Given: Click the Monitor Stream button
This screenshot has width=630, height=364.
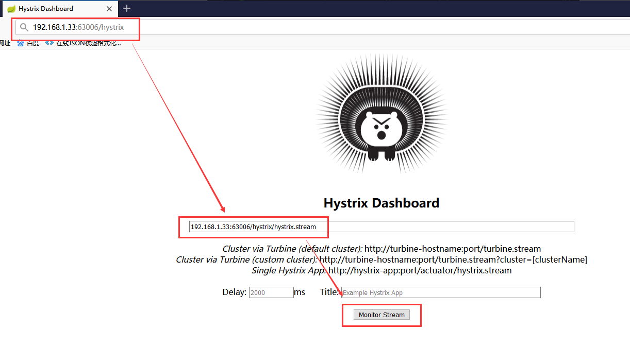Looking at the screenshot, I should pyautogui.click(x=382, y=315).
